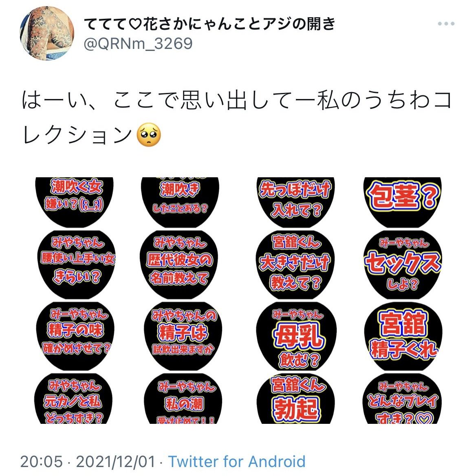476x476 pixels.
Task: Tap the 歴代彼女の名前教えて fan
Action: pyautogui.click(x=179, y=265)
